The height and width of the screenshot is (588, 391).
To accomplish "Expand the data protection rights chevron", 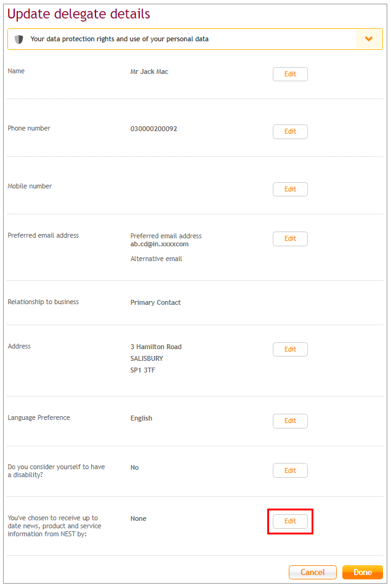I will [x=369, y=39].
